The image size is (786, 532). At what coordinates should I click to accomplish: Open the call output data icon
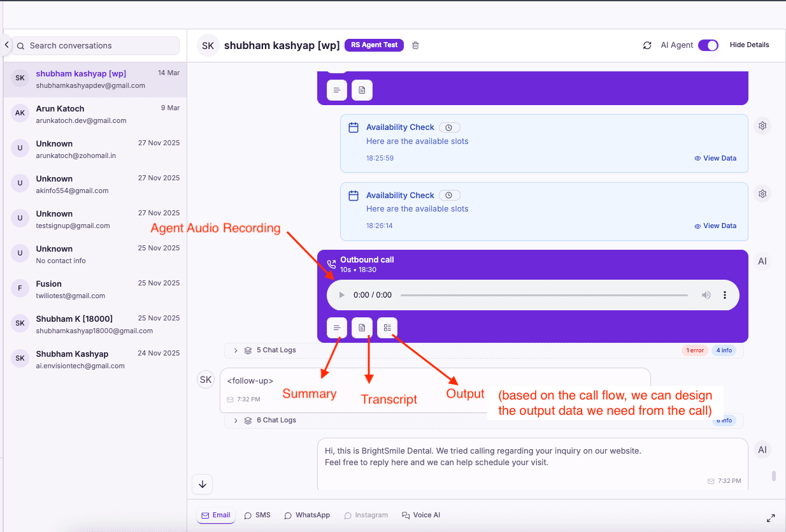(387, 327)
